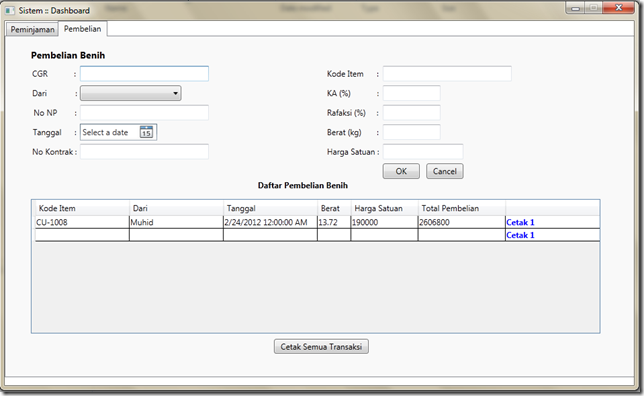This screenshot has width=644, height=396.
Task: Sort by Kode Item column header
Action: [82, 208]
